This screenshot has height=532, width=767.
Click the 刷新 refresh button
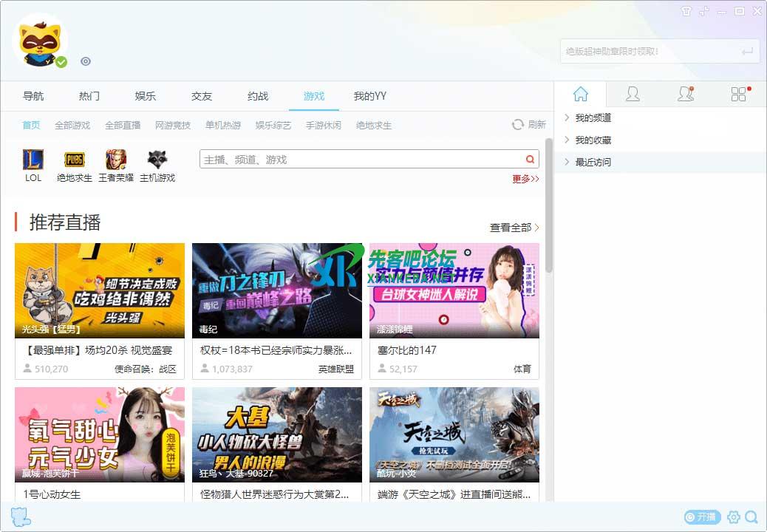tap(529, 125)
